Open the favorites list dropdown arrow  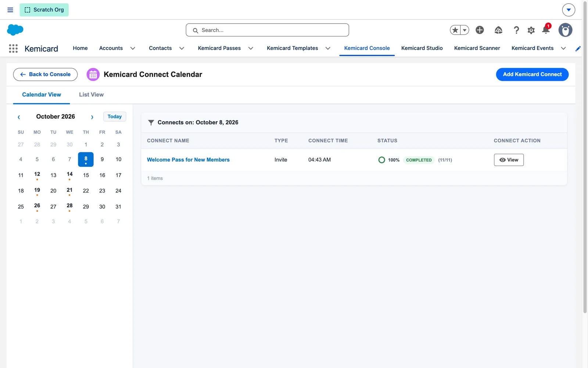point(465,30)
